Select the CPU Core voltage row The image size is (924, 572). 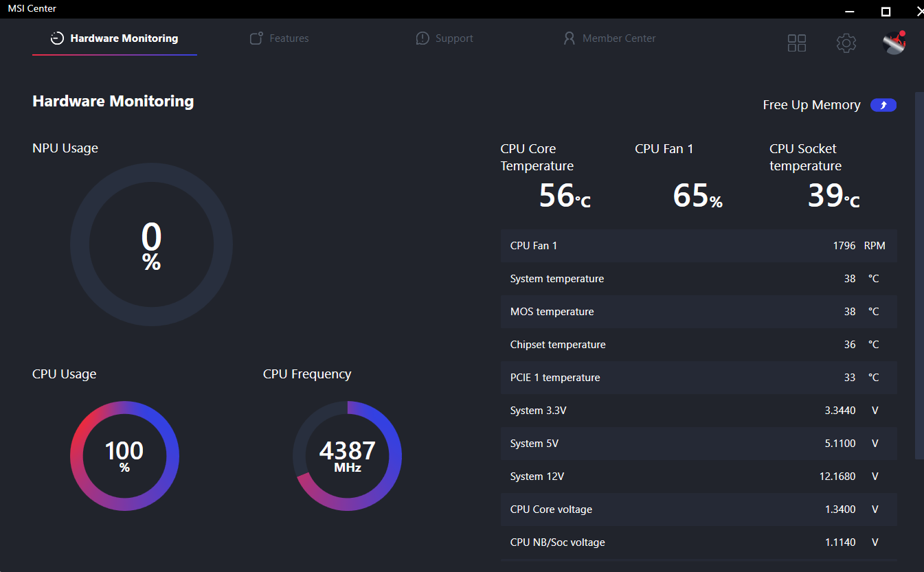699,510
